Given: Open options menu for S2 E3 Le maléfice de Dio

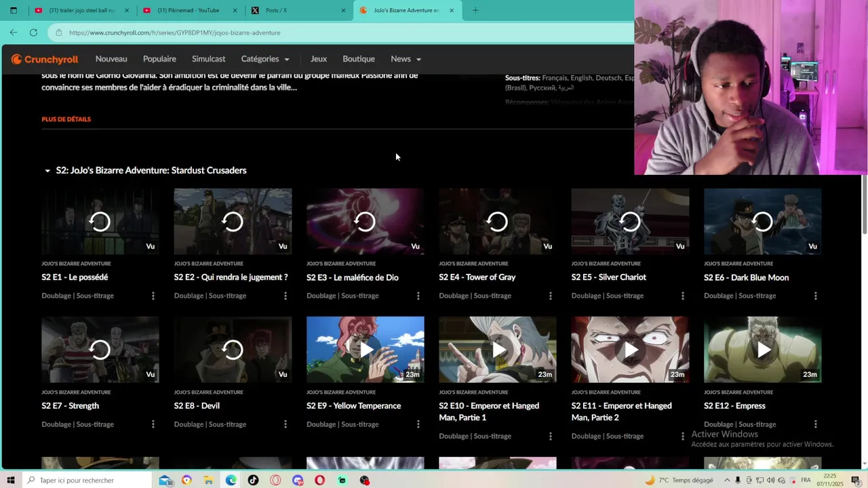Looking at the screenshot, I should click(418, 296).
